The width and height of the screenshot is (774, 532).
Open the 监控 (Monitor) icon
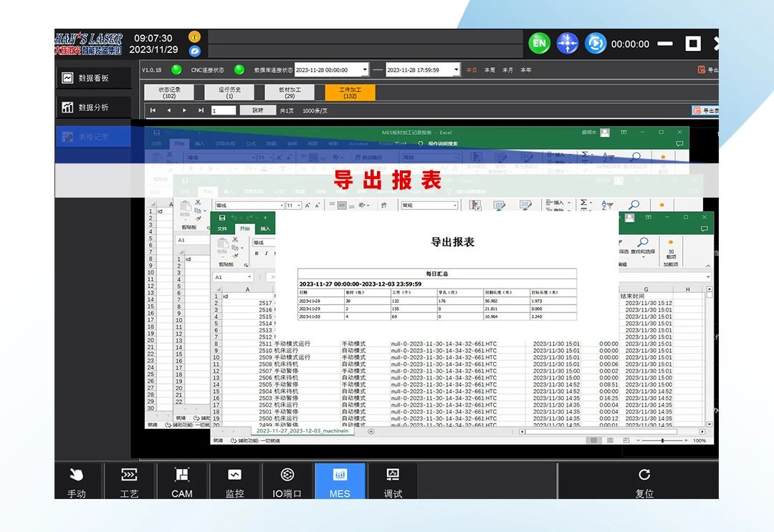point(234,480)
